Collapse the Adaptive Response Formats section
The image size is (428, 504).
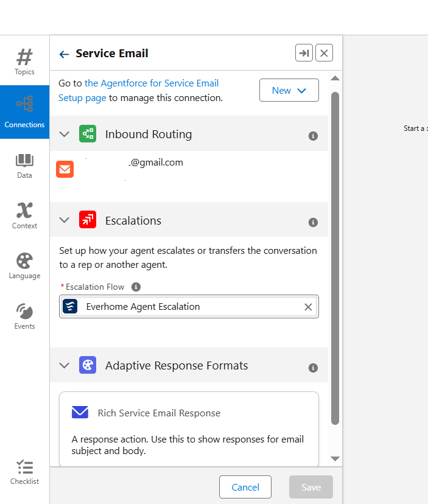(65, 366)
